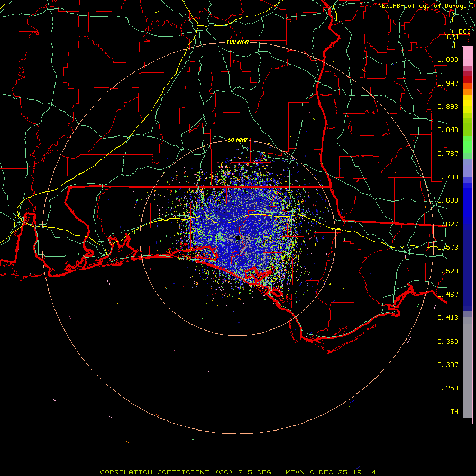This screenshot has width=476, height=476.
Task: Select the 0.360 scale label
Action: (x=448, y=341)
